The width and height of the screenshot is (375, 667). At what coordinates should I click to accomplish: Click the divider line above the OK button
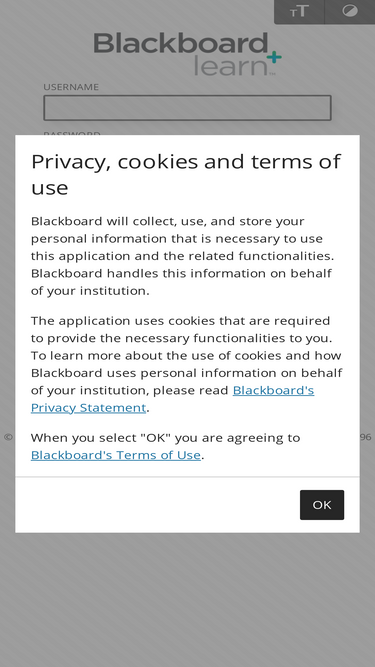(188, 477)
